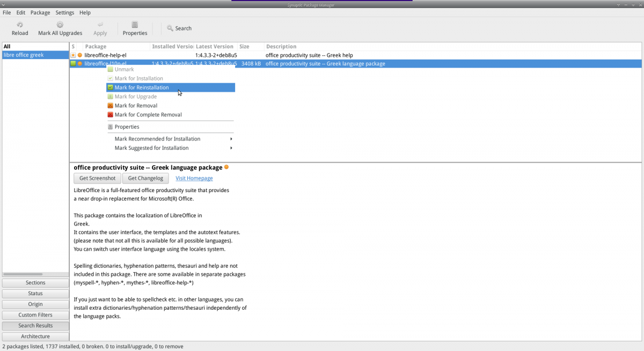Open the Edit menu
The height and width of the screenshot is (351, 644).
[x=21, y=12]
